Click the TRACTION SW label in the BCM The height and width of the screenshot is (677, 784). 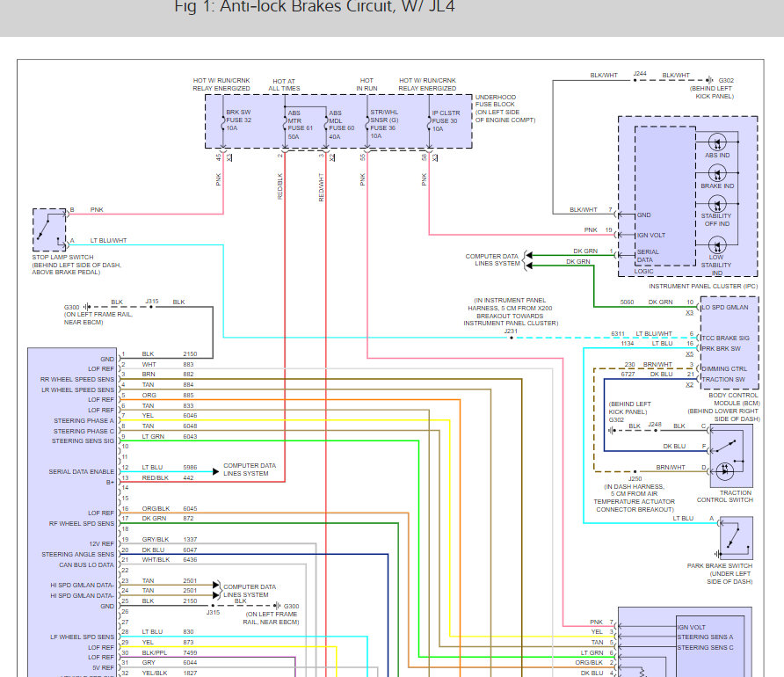coord(723,380)
